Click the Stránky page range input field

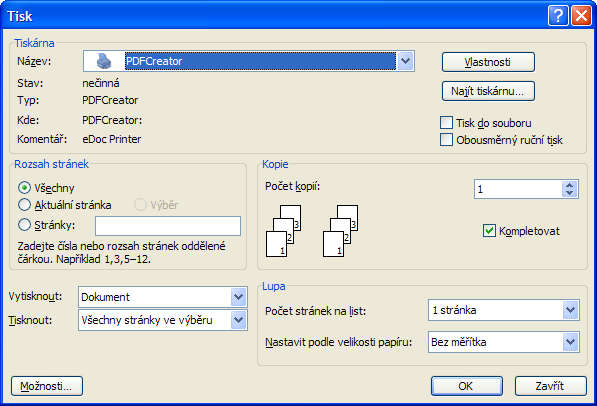pos(168,226)
